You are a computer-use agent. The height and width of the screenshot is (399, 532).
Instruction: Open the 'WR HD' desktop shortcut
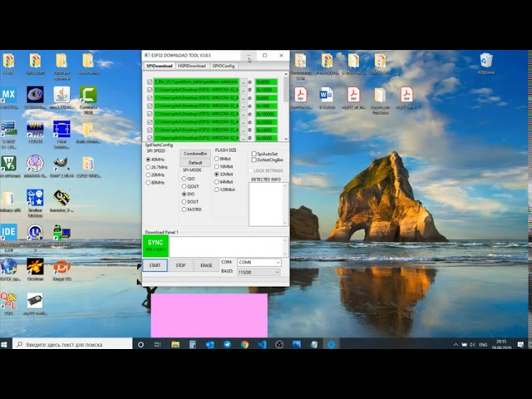pyautogui.click(x=35, y=130)
